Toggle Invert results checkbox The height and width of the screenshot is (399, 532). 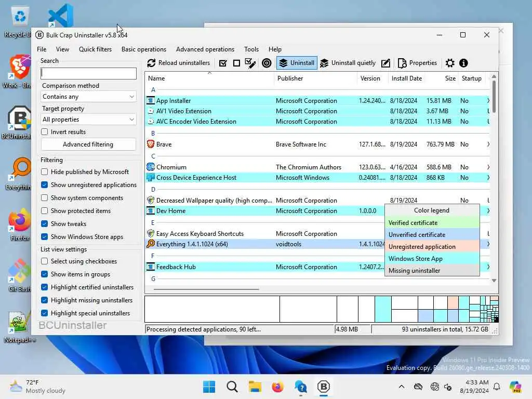[x=45, y=132]
